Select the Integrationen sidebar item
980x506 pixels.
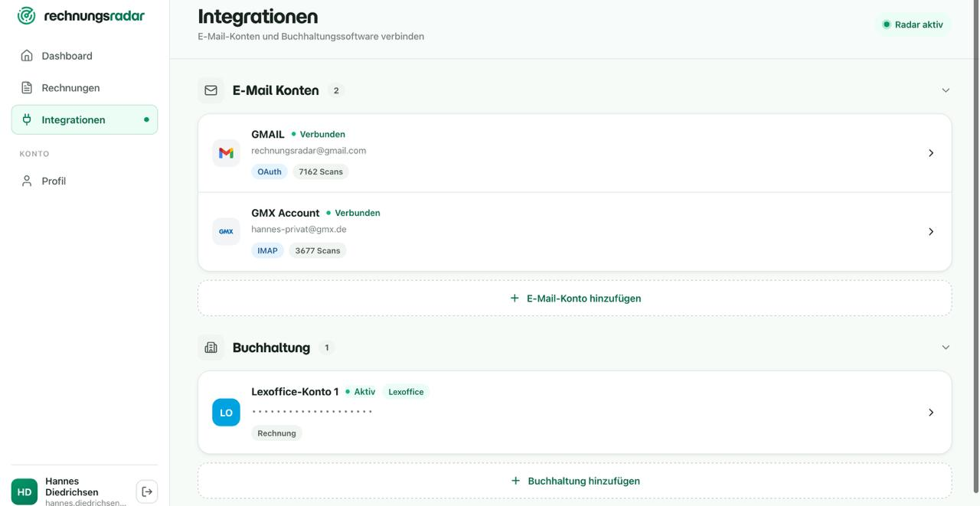(84, 119)
